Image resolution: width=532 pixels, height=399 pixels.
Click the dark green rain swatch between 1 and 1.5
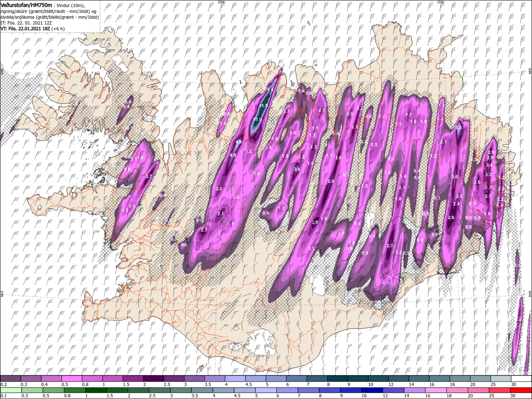coord(96,390)
